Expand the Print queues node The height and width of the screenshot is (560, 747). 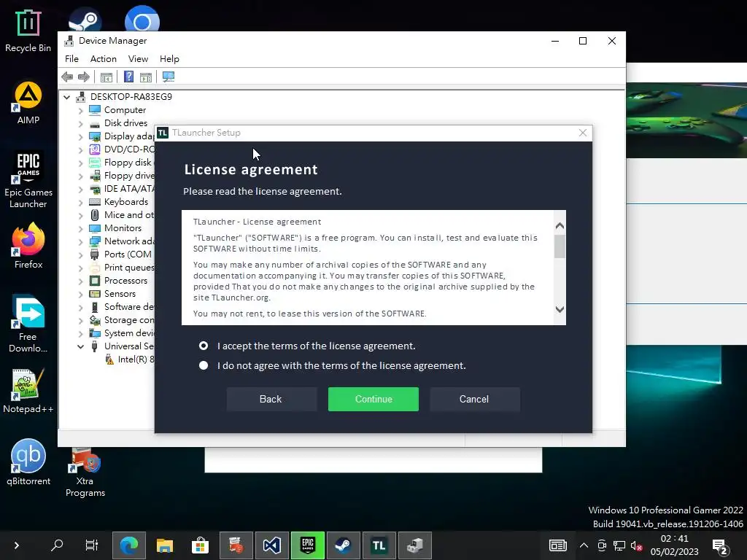(80, 268)
